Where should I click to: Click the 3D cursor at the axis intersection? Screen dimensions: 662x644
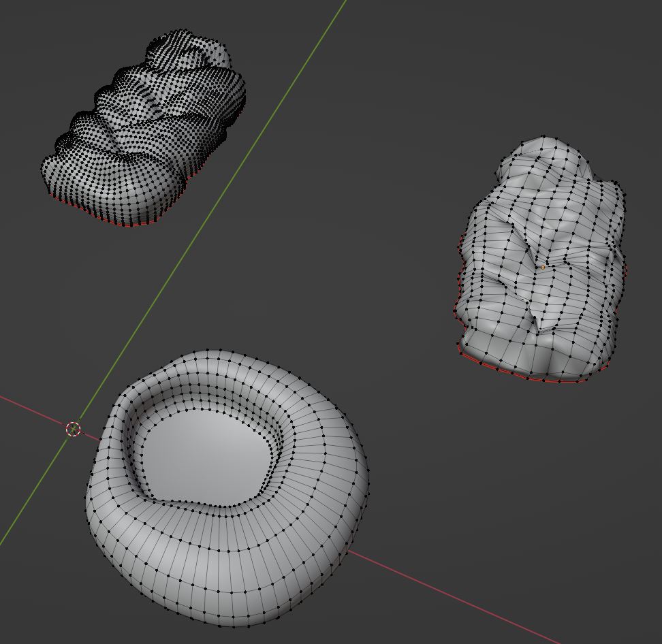(73, 429)
